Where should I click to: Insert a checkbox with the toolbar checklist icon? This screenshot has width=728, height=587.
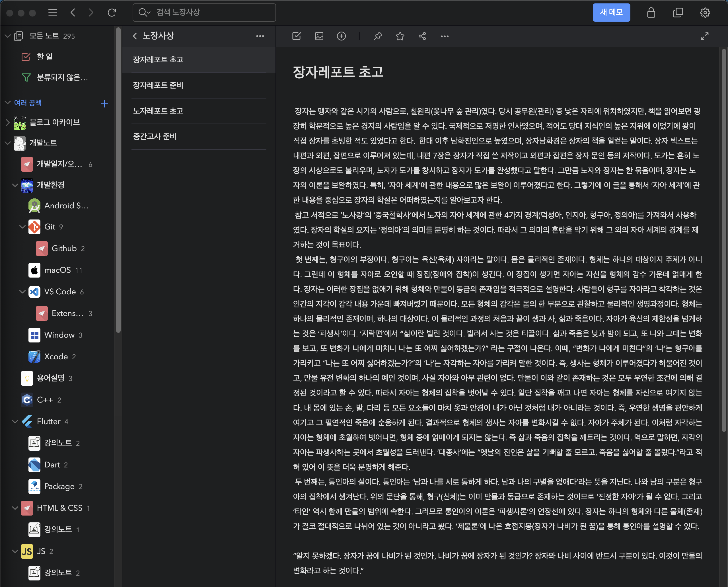[296, 36]
